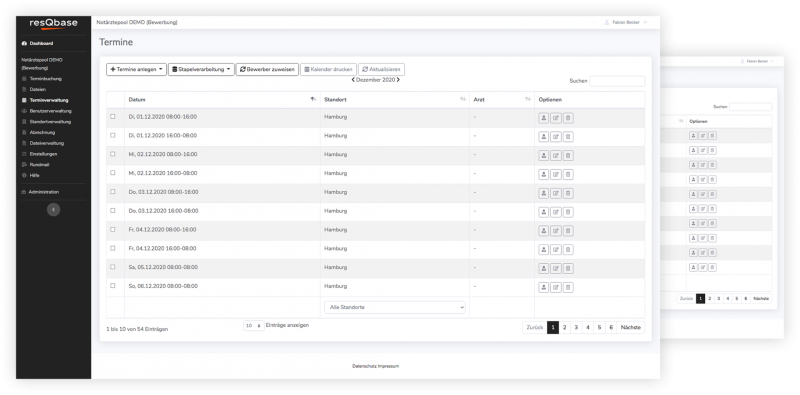The image size is (800, 395).
Task: Delete icon for Di, 01.12.2020 16:00-08:00 row
Action: (x=568, y=137)
